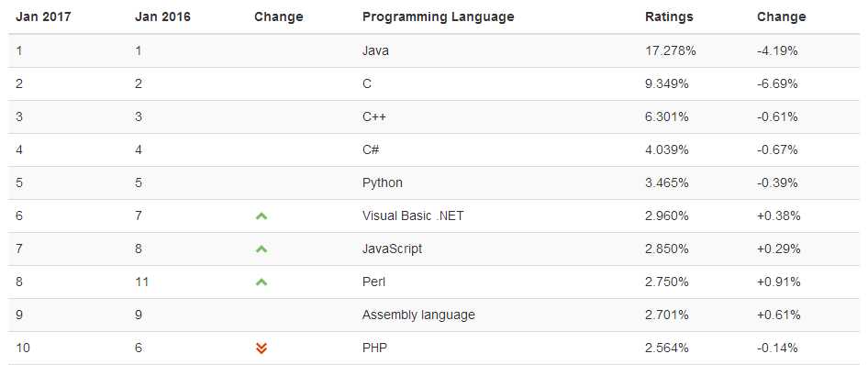
Task: Select the 2.564% rating for PHP
Action: 666,348
